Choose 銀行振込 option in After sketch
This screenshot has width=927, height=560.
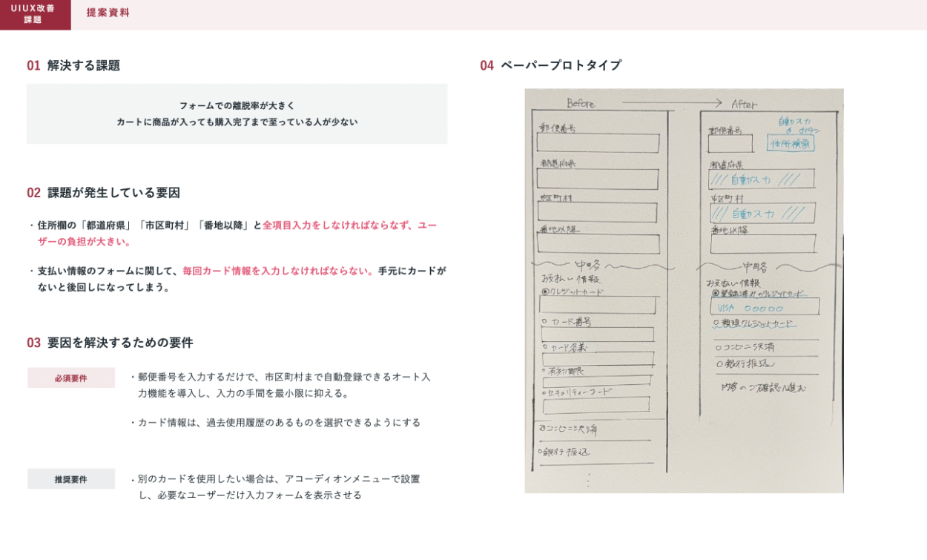coord(745,364)
